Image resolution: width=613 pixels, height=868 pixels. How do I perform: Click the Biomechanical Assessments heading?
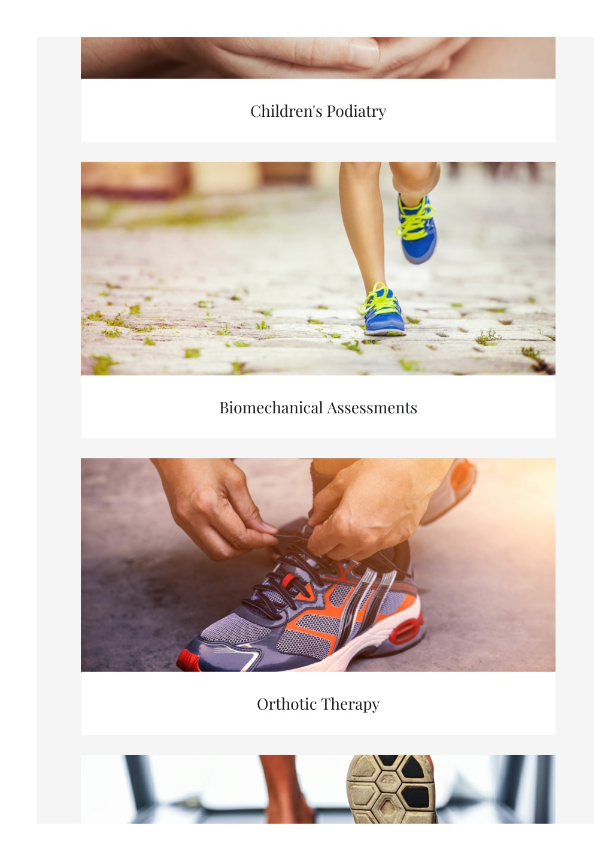click(x=318, y=408)
